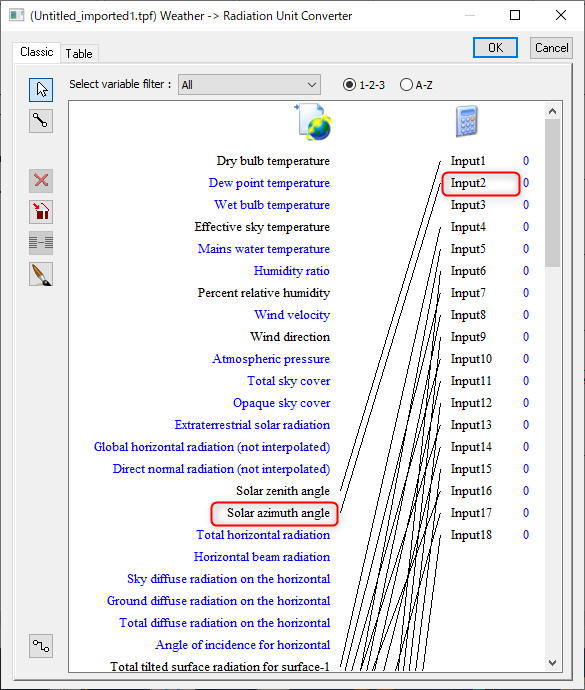Click the Input7 variable
Viewport: 585px width, 690px height.
pyautogui.click(x=468, y=293)
